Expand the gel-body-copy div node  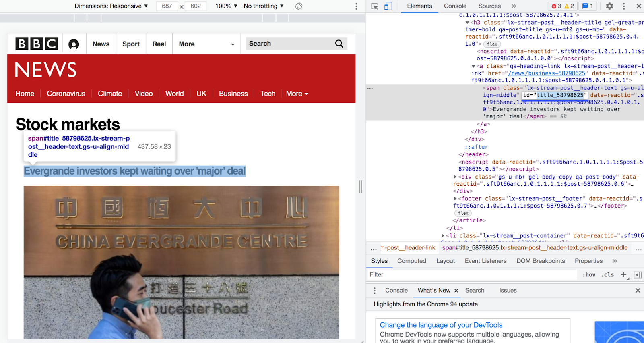pos(455,177)
